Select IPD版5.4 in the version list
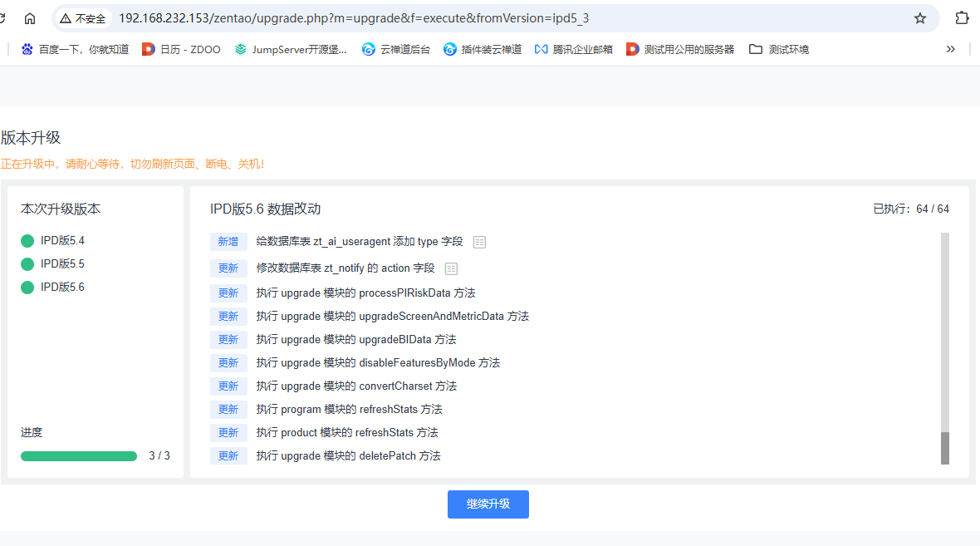Image resolution: width=980 pixels, height=546 pixels. pos(52,241)
